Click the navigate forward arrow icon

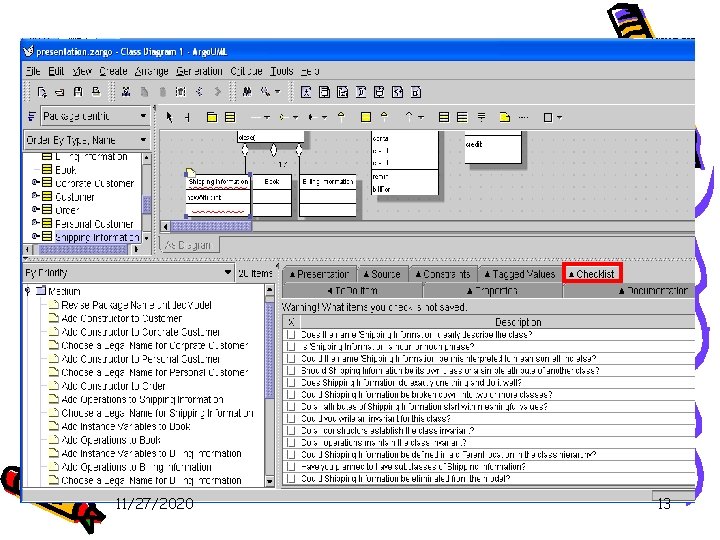click(217, 92)
